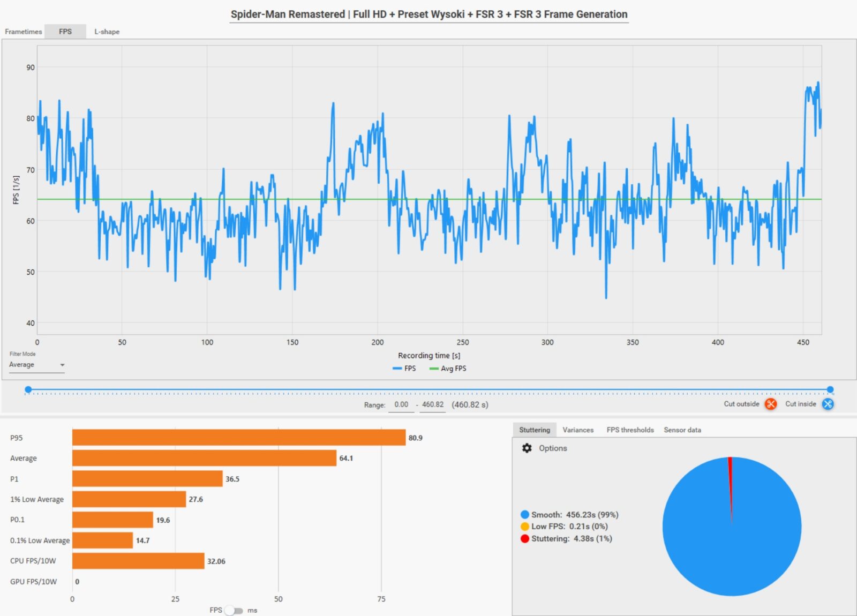The image size is (857, 616).
Task: Toggle the Avg FPS legend marker
Action: click(x=434, y=369)
